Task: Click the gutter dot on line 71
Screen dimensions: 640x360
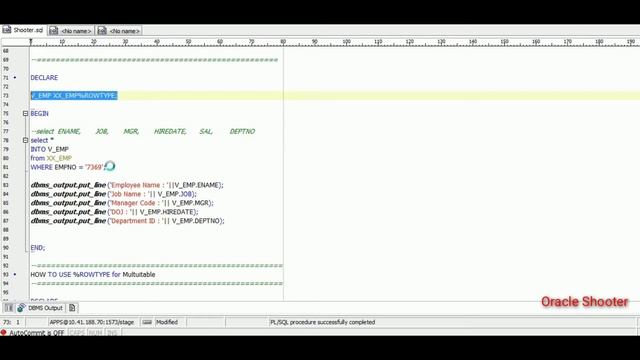Action: click(x=15, y=78)
